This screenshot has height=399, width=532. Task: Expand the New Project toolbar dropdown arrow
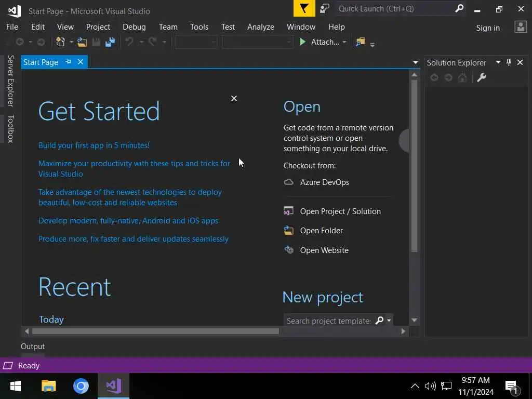(71, 42)
